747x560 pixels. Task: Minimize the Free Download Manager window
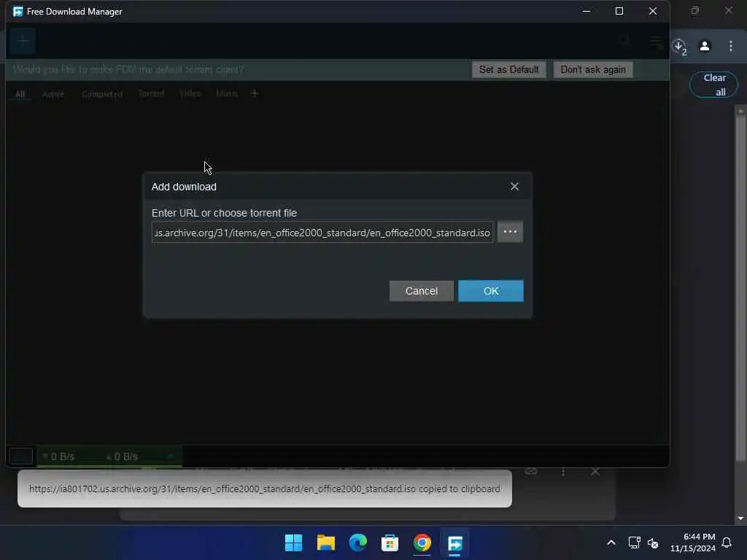(x=587, y=11)
